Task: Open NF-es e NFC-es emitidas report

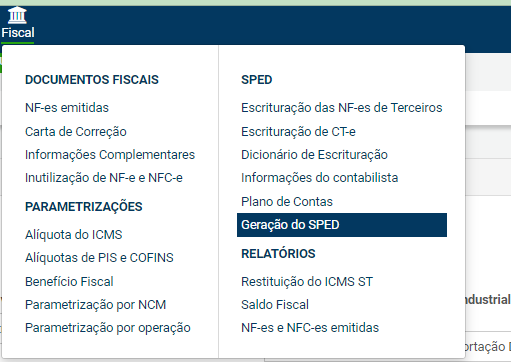Action: [x=310, y=328]
